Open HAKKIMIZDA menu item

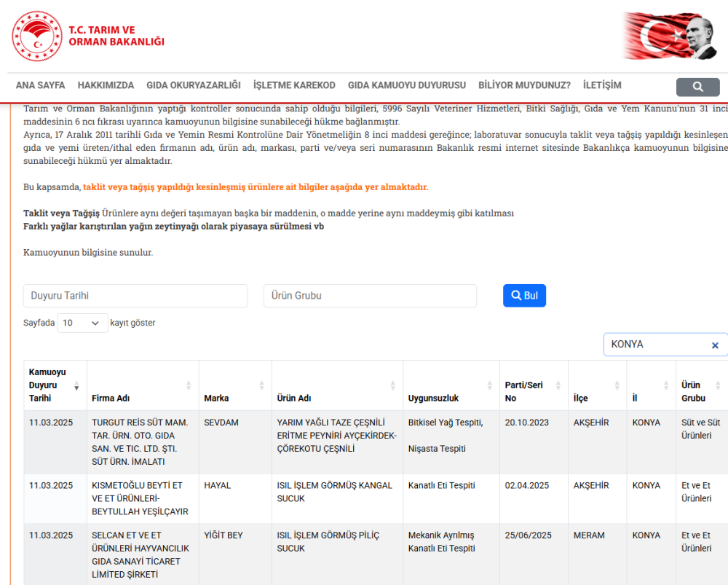pos(106,85)
